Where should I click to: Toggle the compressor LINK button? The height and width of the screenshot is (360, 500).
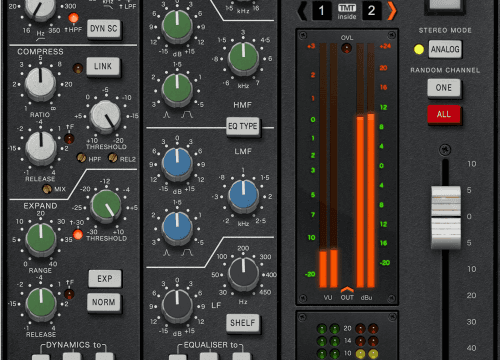coord(103,66)
